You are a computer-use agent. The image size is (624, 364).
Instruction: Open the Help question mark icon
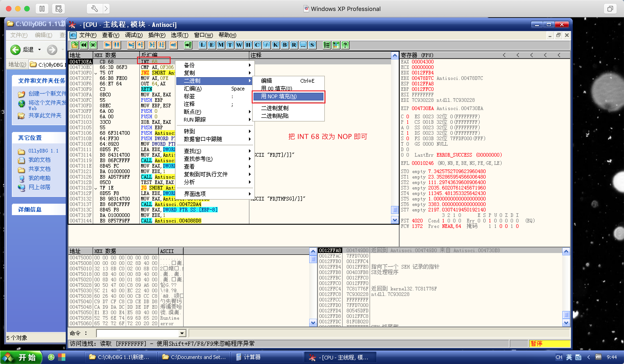[x=345, y=45]
